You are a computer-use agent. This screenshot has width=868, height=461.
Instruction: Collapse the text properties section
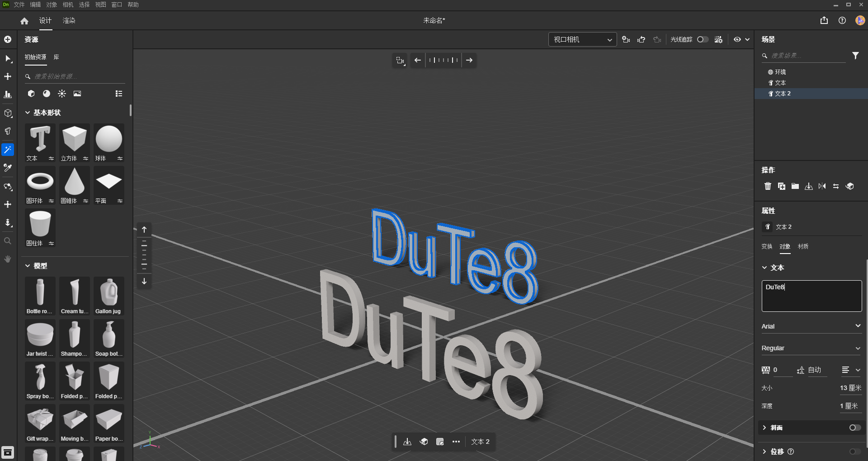[x=764, y=268]
